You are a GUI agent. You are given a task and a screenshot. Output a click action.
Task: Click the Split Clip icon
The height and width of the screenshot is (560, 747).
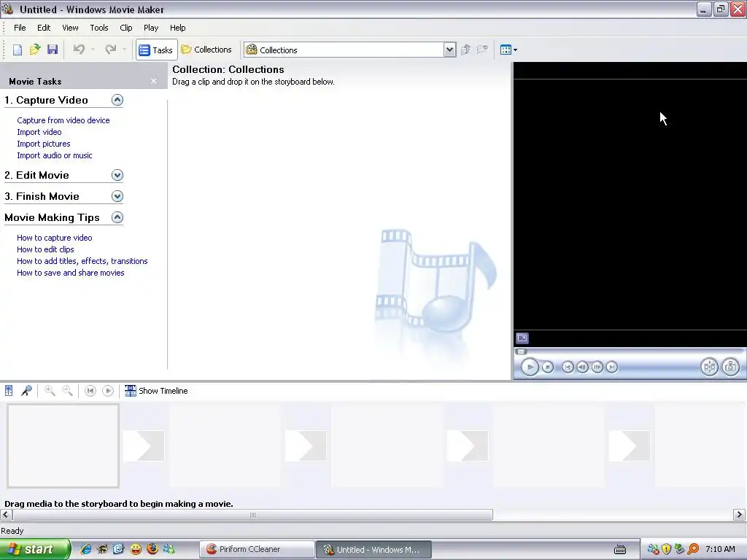(709, 367)
